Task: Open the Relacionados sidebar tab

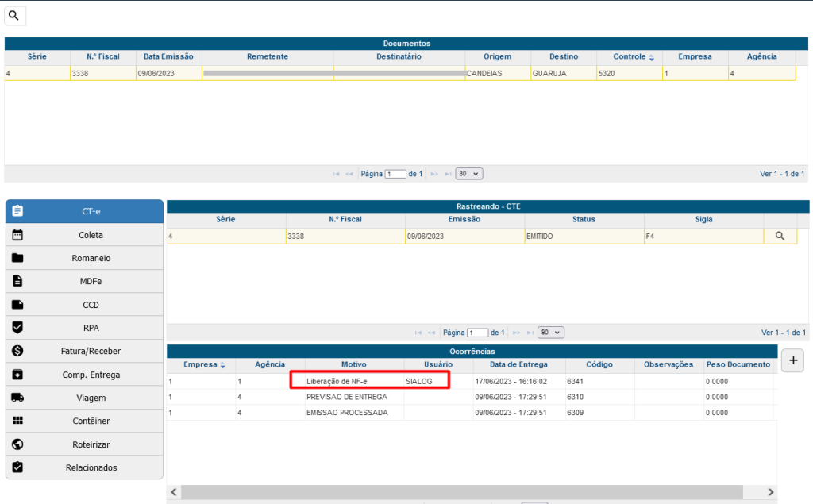Action: point(84,467)
